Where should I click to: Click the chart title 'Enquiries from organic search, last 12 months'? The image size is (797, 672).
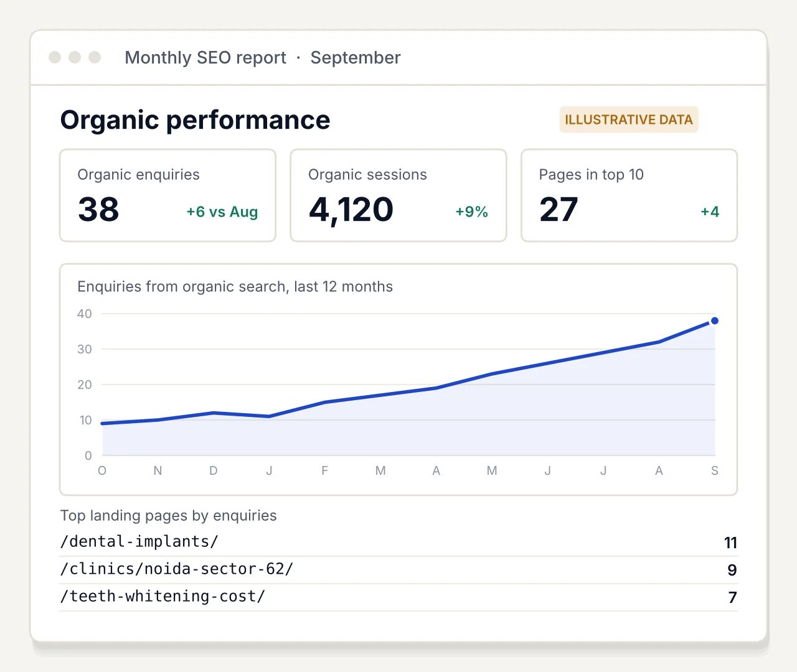pyautogui.click(x=235, y=287)
